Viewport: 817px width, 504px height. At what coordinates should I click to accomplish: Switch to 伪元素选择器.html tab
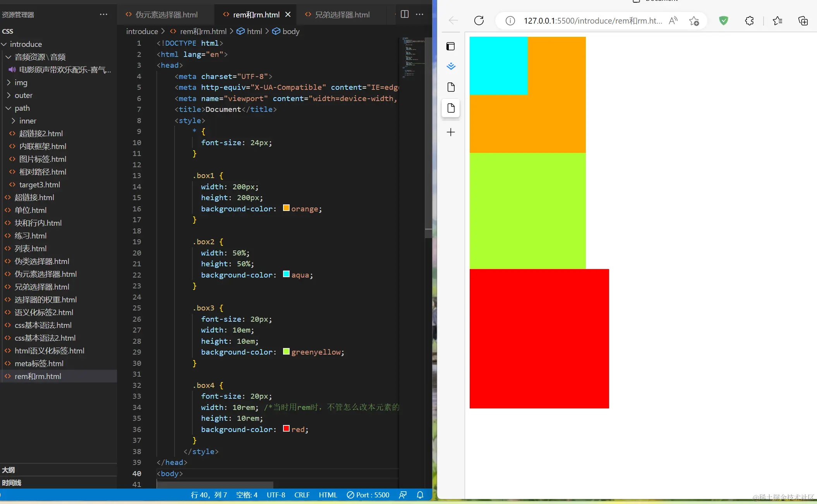166,15
